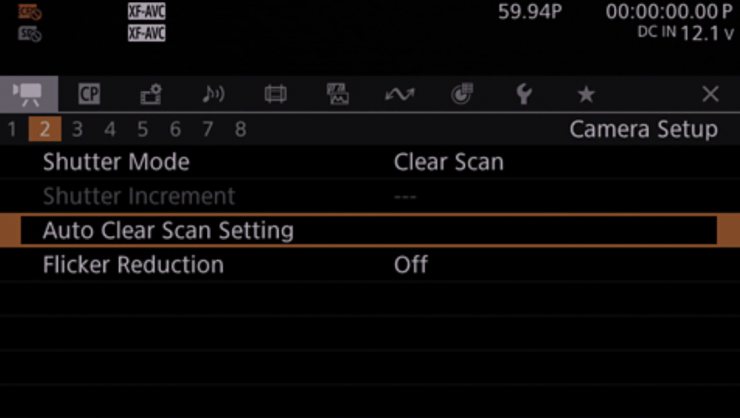Select Auto Clear Scan Setting entry
The width and height of the screenshot is (740, 418).
coord(168,231)
